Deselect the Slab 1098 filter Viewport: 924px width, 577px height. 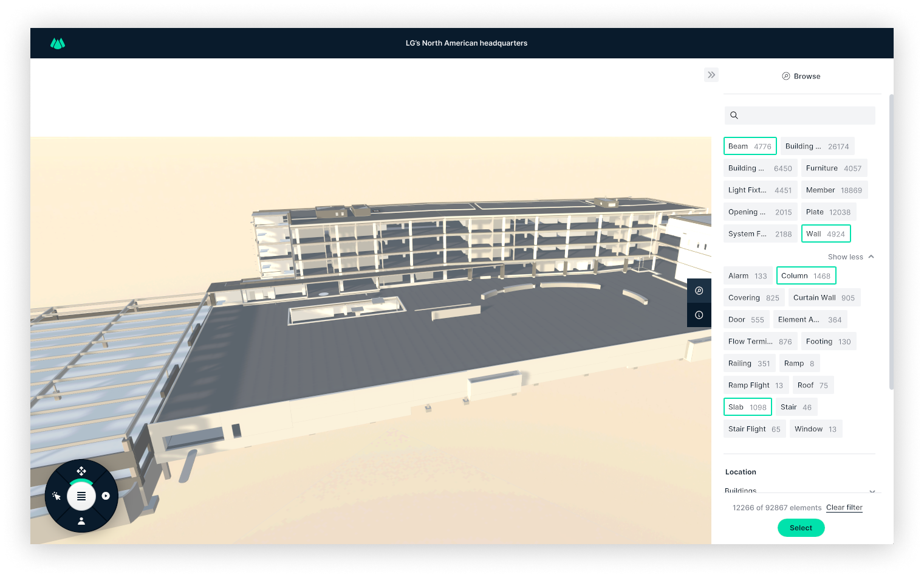pyautogui.click(x=748, y=407)
